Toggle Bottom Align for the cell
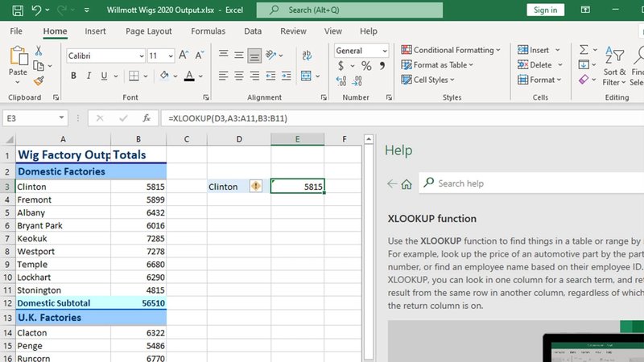This screenshot has height=362, width=644. pos(254,56)
